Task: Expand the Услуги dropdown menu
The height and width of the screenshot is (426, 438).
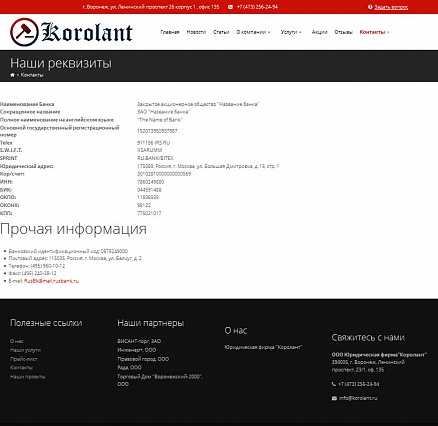Action: [x=291, y=32]
